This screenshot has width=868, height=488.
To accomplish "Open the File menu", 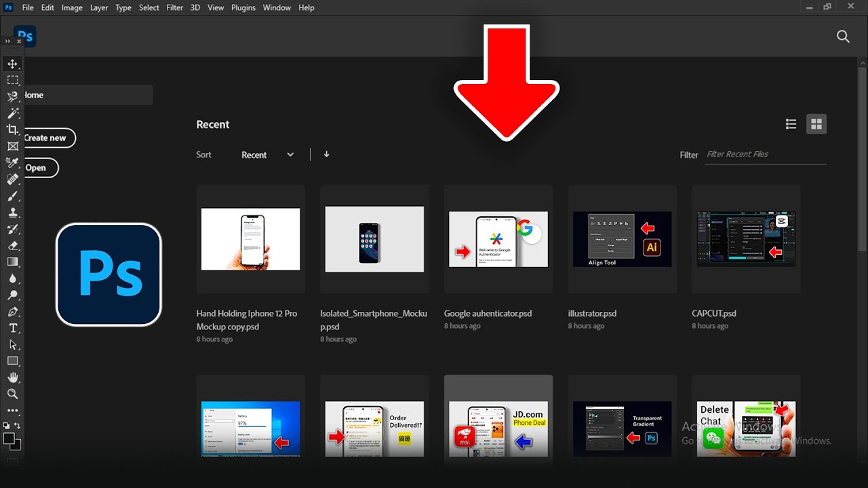I will pos(28,7).
